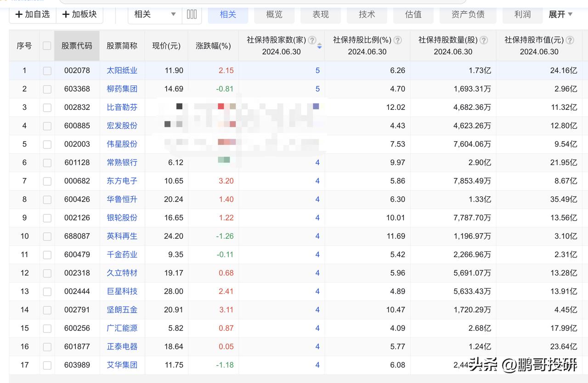Click help icon for 社保持股数量 column

[x=484, y=40]
